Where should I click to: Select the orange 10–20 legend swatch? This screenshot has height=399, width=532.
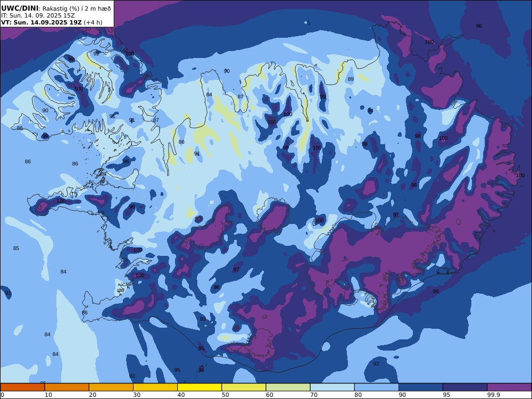[67, 387]
